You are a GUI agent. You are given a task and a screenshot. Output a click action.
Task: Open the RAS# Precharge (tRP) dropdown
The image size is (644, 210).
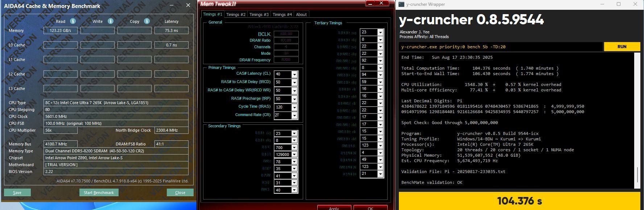(x=294, y=99)
